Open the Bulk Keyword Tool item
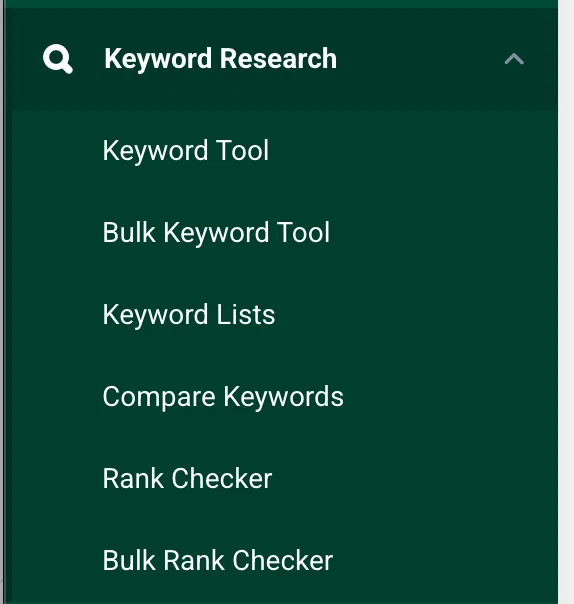This screenshot has width=574, height=604. click(216, 232)
